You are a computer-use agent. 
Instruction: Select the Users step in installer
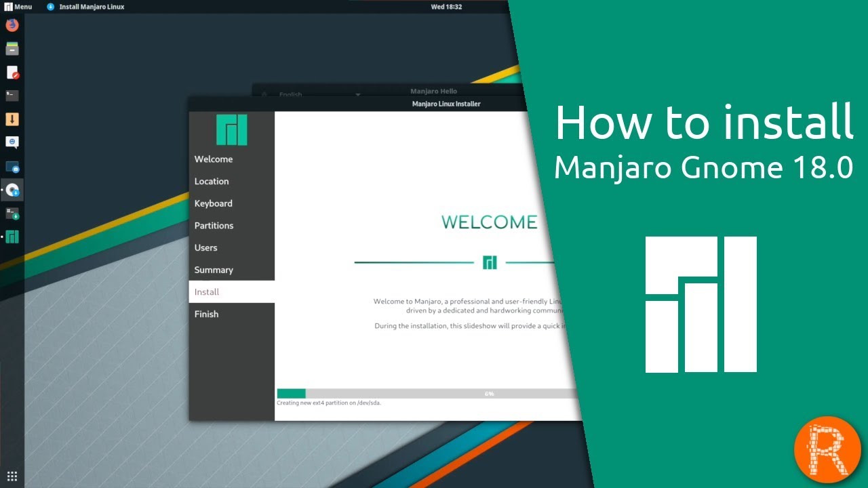[232, 247]
